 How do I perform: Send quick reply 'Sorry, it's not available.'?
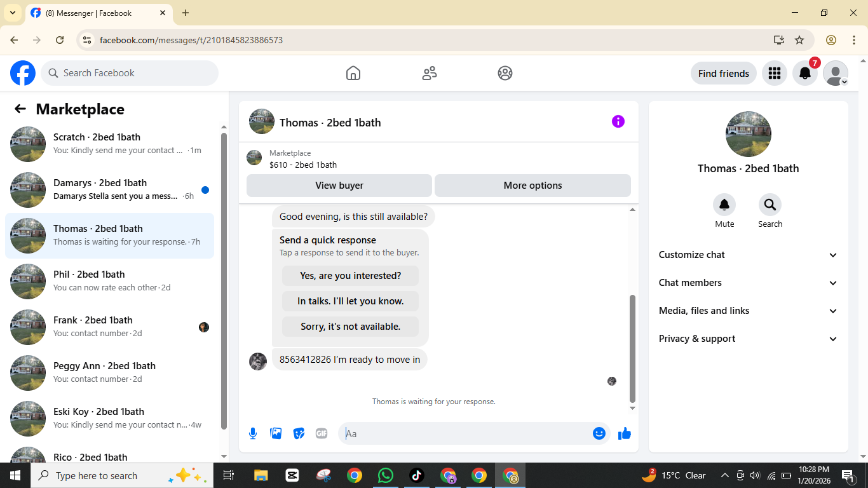pyautogui.click(x=351, y=327)
